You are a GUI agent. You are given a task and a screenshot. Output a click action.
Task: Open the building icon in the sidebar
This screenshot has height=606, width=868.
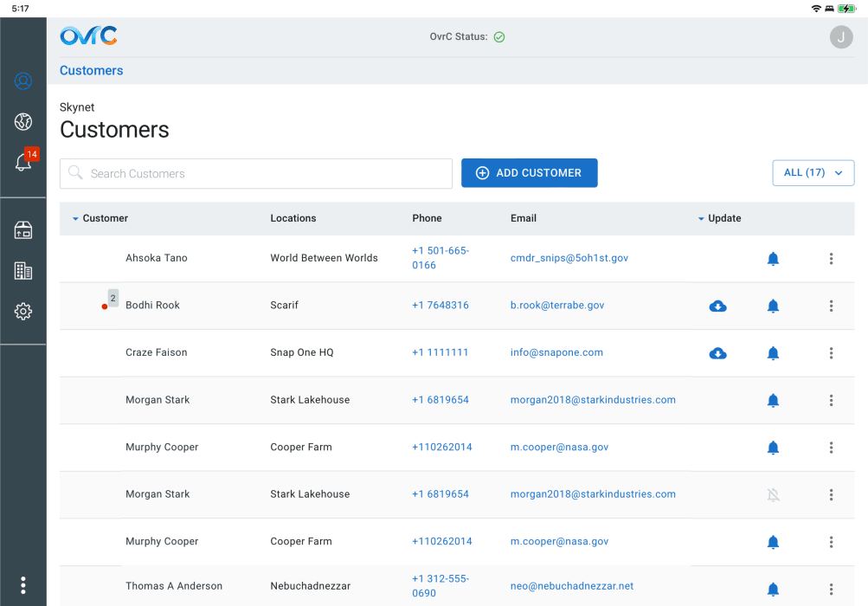[x=23, y=270]
